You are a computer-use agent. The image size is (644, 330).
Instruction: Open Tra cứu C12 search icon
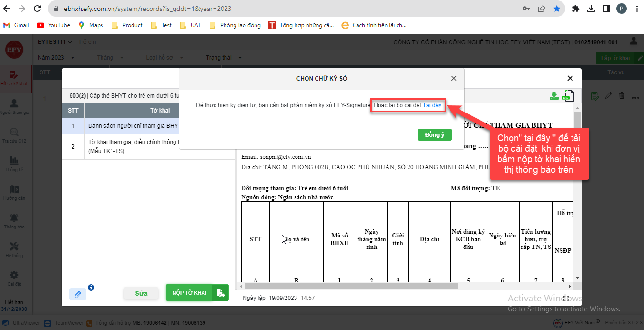coord(14,135)
